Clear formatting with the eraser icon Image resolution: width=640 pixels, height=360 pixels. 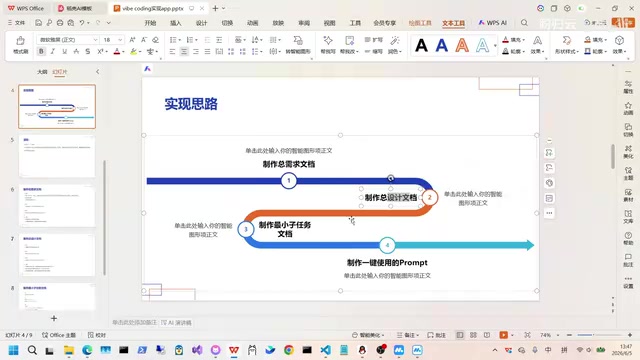coord(156,40)
